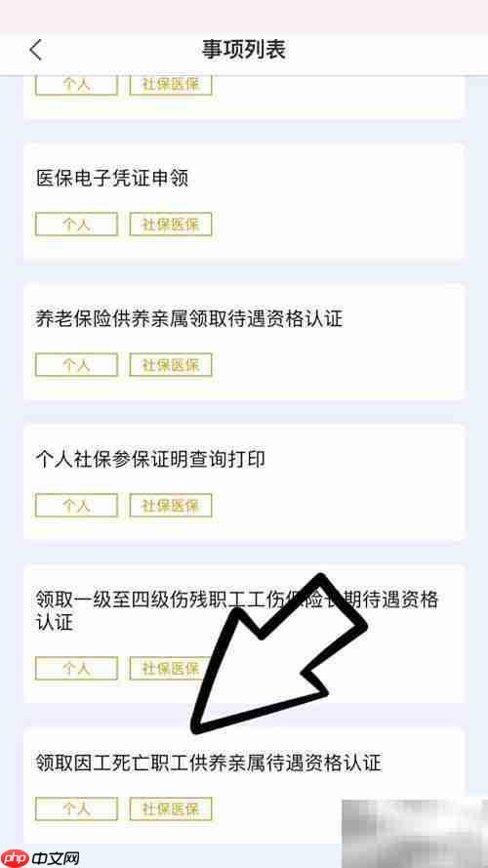The height and width of the screenshot is (868, 488).
Task: Open 个人社保参保证明查询打印 item
Action: [x=244, y=482]
